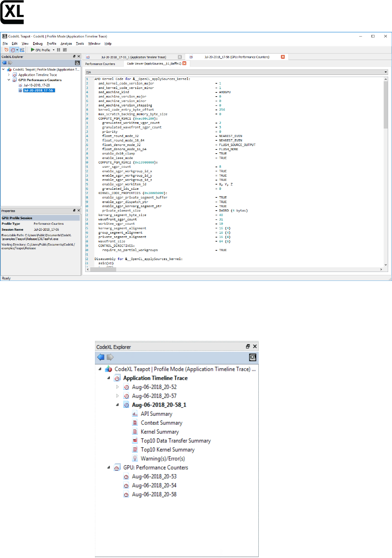
Task: Select the Profile mode clock icon in toolbar
Action: [x=12, y=50]
